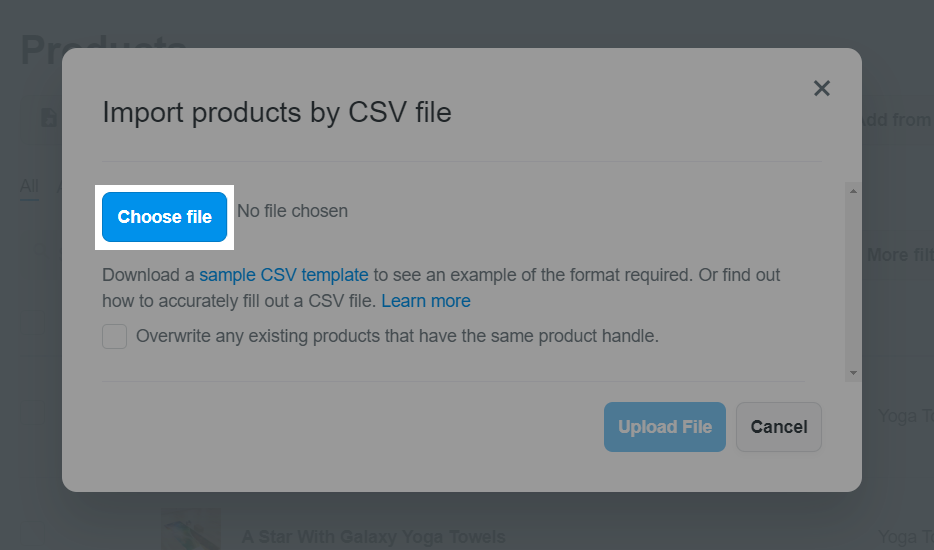Open the More filters dropdown
The height and width of the screenshot is (550, 934).
click(900, 255)
